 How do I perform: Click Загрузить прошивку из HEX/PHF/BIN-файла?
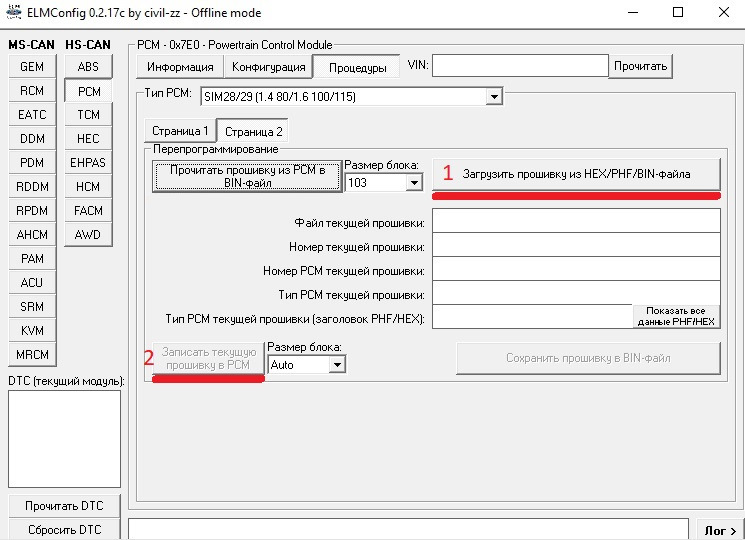[x=576, y=174]
